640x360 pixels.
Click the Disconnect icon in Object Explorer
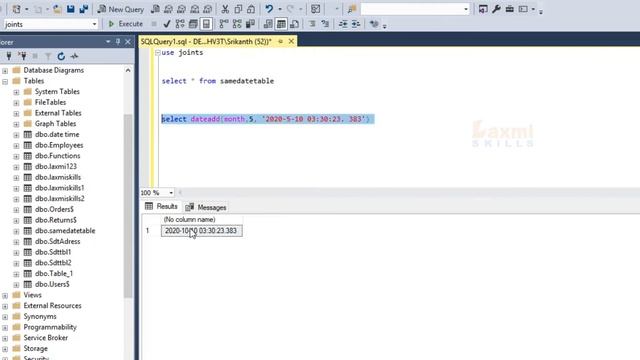pos(22,56)
